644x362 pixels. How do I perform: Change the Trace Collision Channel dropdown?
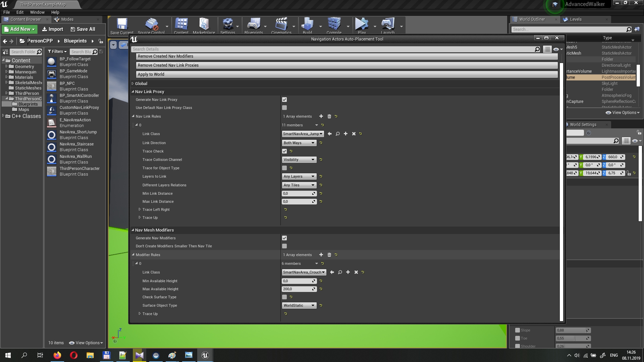point(299,160)
